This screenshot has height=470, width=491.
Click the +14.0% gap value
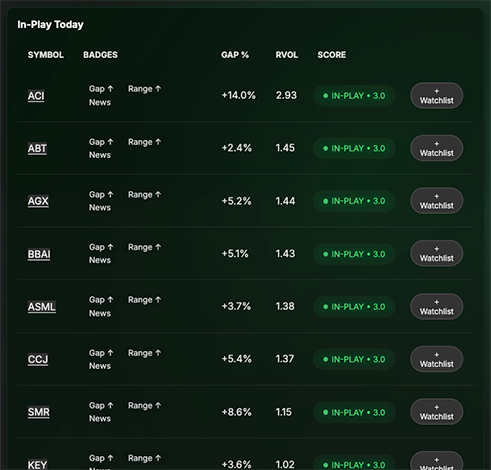point(239,95)
